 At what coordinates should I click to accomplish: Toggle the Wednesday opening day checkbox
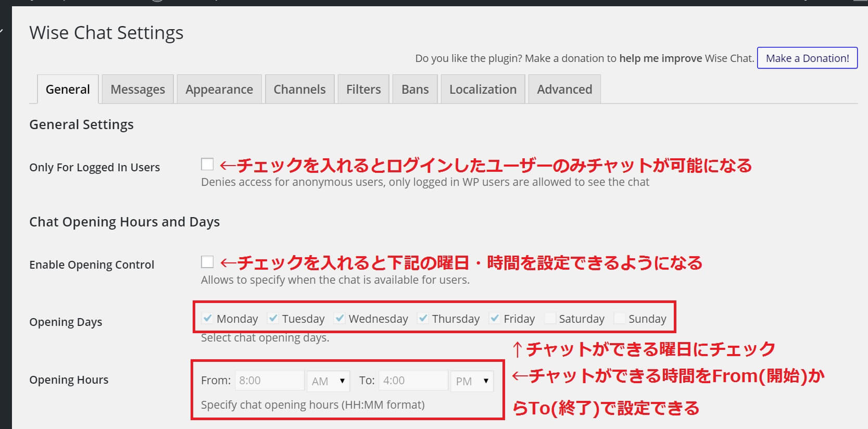(x=339, y=318)
